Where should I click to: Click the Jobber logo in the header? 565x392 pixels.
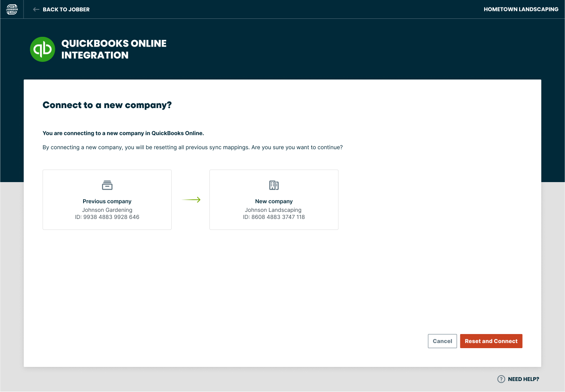tap(12, 9)
